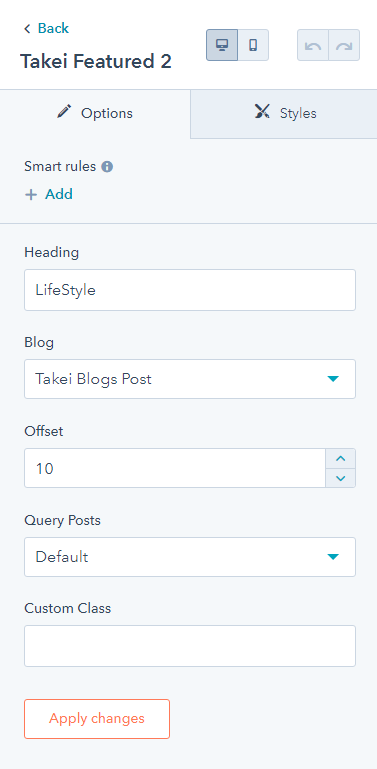Go back using the chevron arrow
This screenshot has width=377, height=769.
27,28
